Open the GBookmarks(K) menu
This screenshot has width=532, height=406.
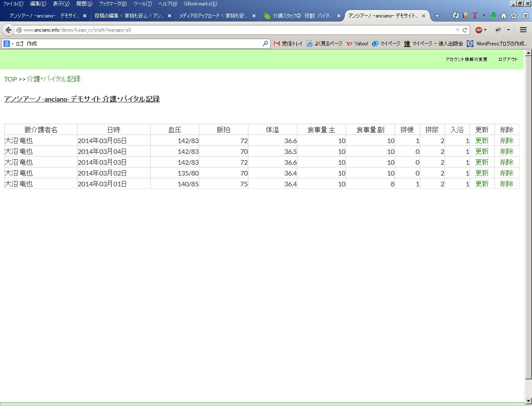click(x=200, y=4)
